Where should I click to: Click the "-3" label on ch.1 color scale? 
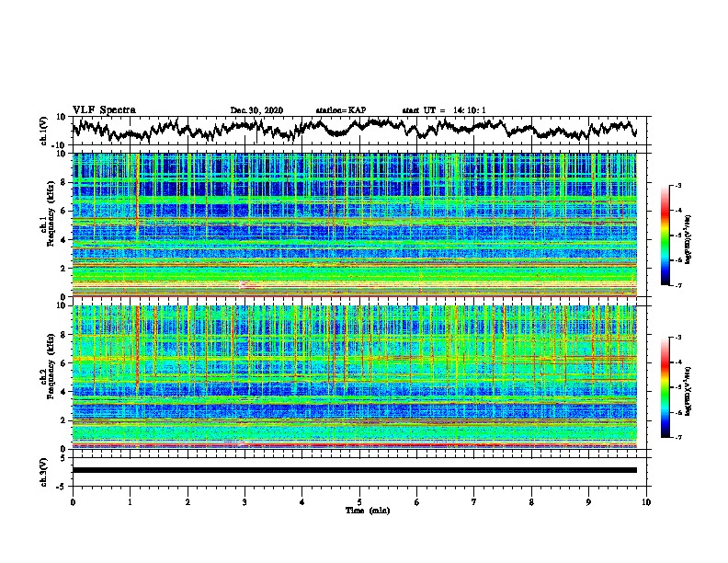677,185
